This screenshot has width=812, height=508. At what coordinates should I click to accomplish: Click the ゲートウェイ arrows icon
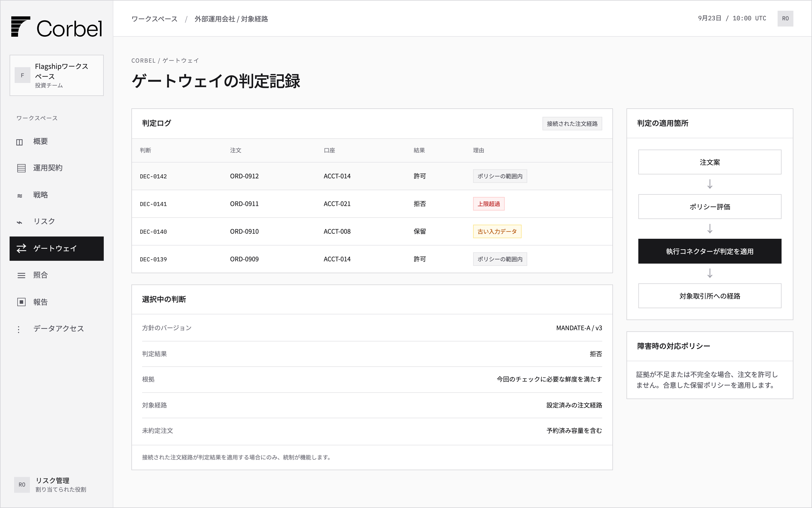pos(21,249)
